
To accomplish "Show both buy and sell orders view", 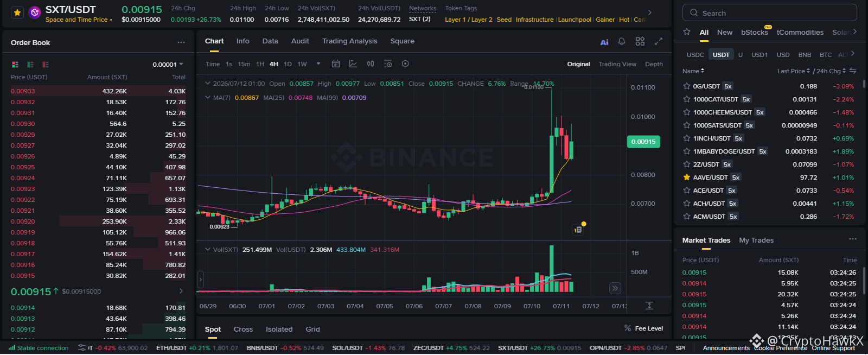I will click(x=15, y=64).
